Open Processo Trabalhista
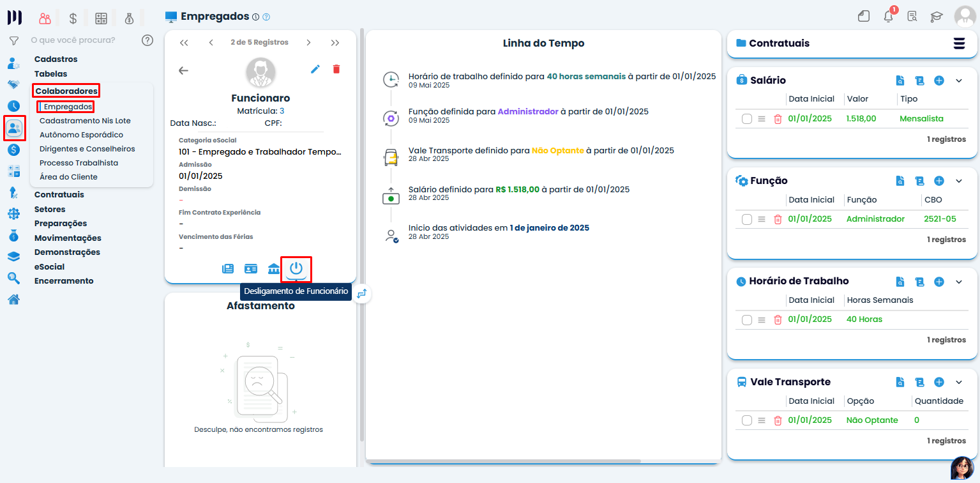Image resolution: width=980 pixels, height=483 pixels. (x=79, y=163)
